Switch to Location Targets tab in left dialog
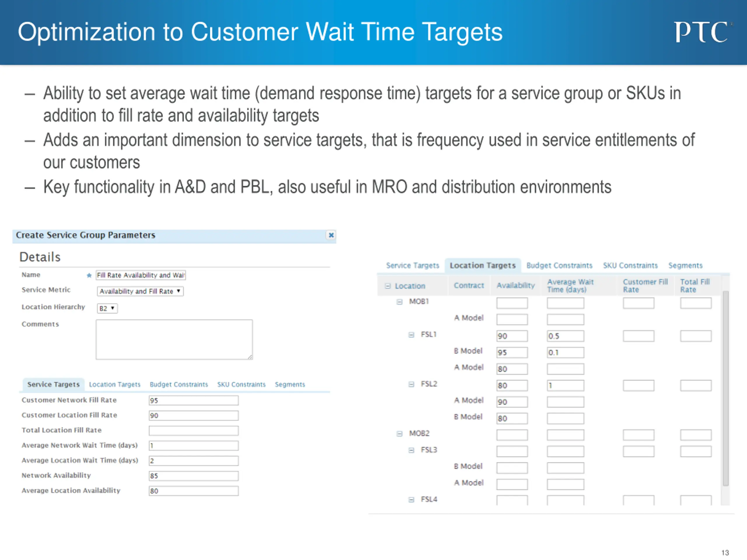Screen dimensions: 747x560 114,384
